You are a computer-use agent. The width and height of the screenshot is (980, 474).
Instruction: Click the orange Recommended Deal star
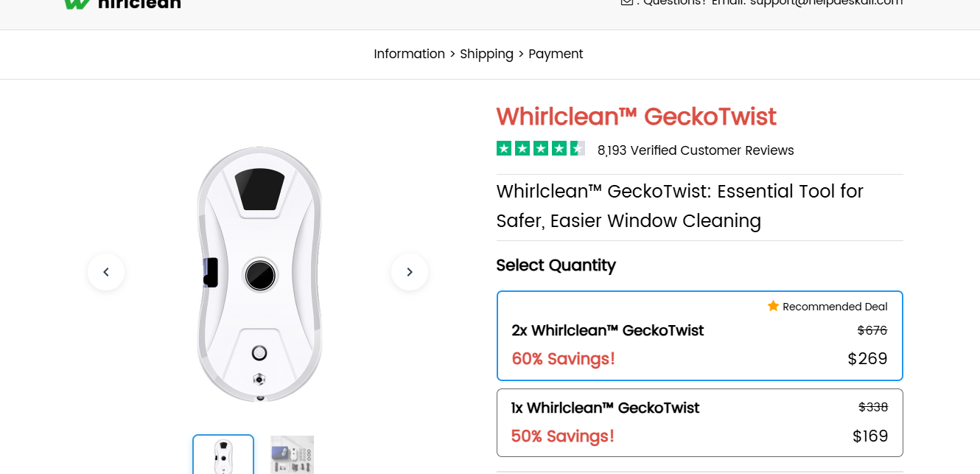click(x=773, y=306)
